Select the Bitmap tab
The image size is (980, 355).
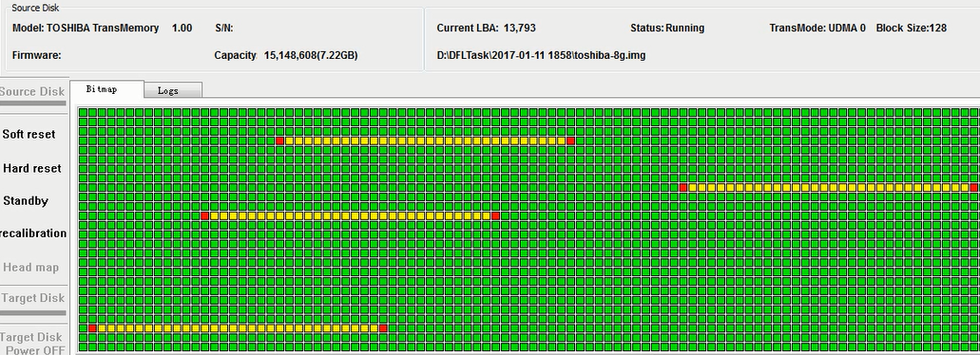pyautogui.click(x=106, y=90)
